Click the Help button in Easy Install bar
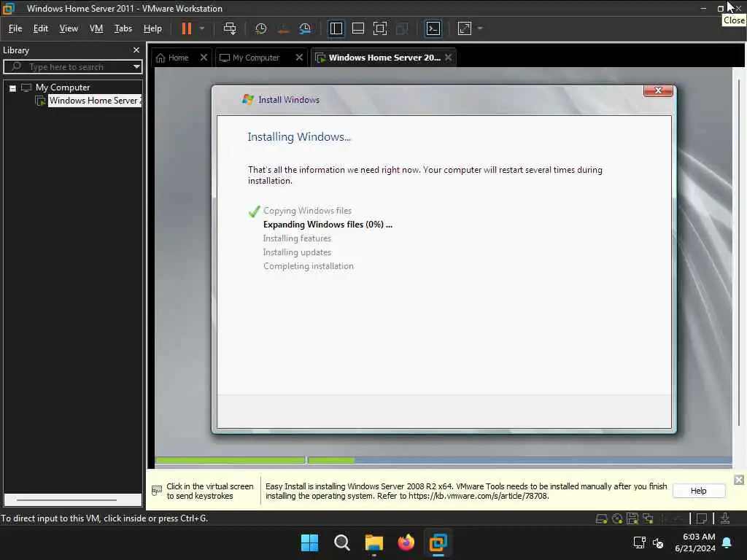This screenshot has width=747, height=560. 698,491
